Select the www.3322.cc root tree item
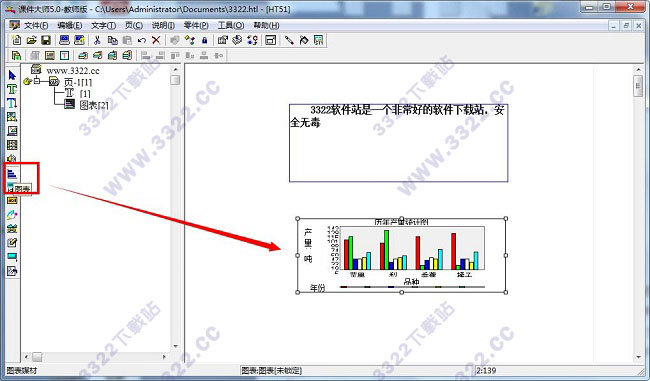The height and width of the screenshot is (381, 650). pyautogui.click(x=73, y=70)
